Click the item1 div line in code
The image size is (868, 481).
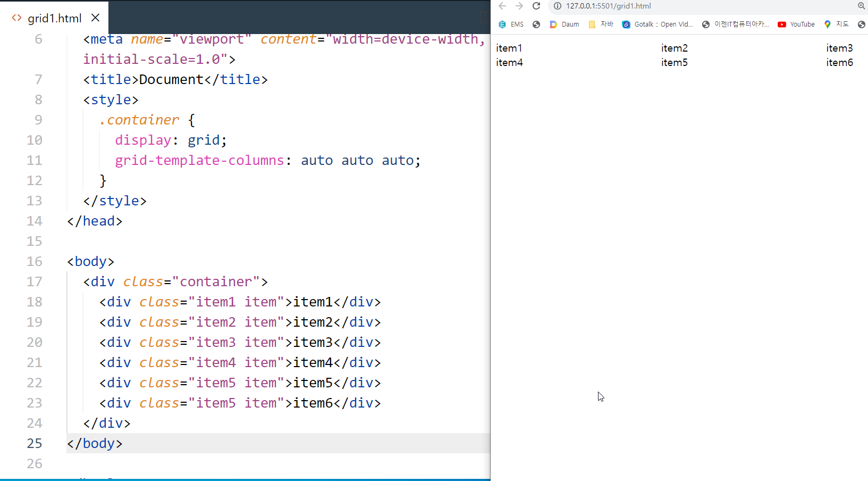[x=240, y=302]
